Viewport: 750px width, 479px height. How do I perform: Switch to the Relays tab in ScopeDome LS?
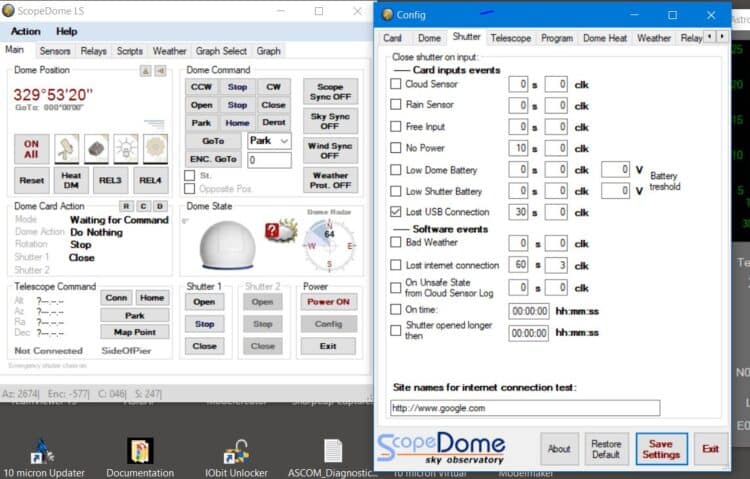(93, 51)
